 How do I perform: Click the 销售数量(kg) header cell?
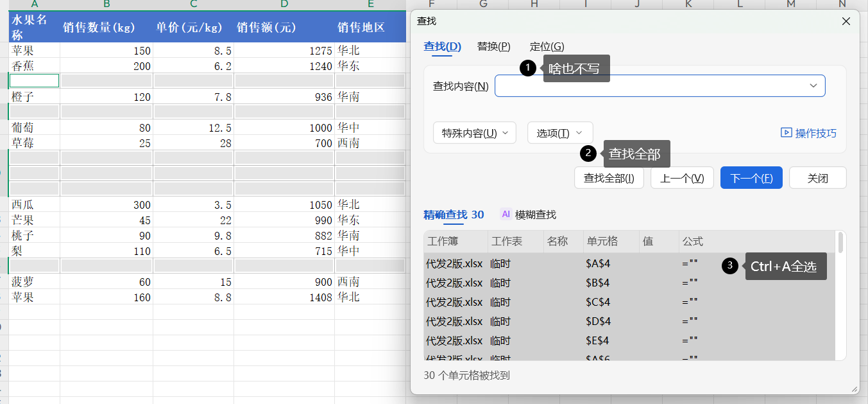(x=106, y=26)
